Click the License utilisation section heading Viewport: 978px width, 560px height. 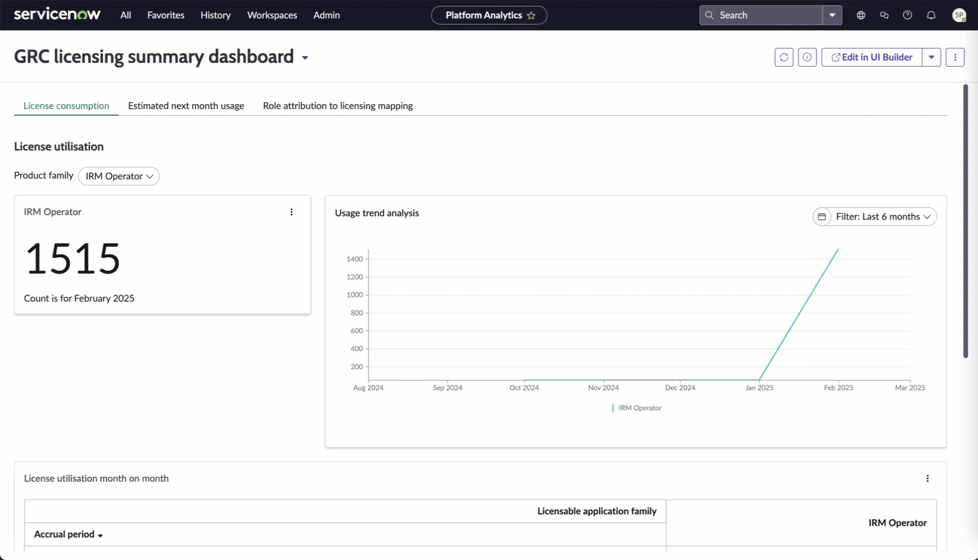59,147
